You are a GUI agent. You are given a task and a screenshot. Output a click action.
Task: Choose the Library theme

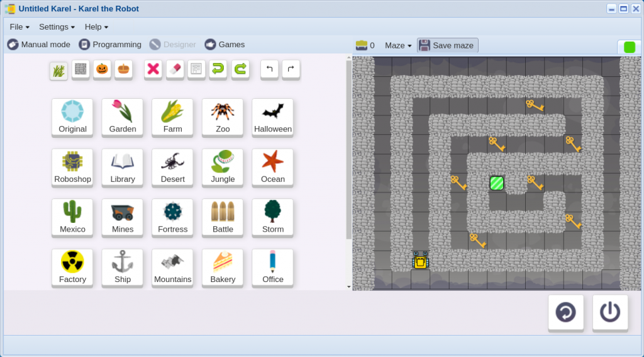coord(123,167)
